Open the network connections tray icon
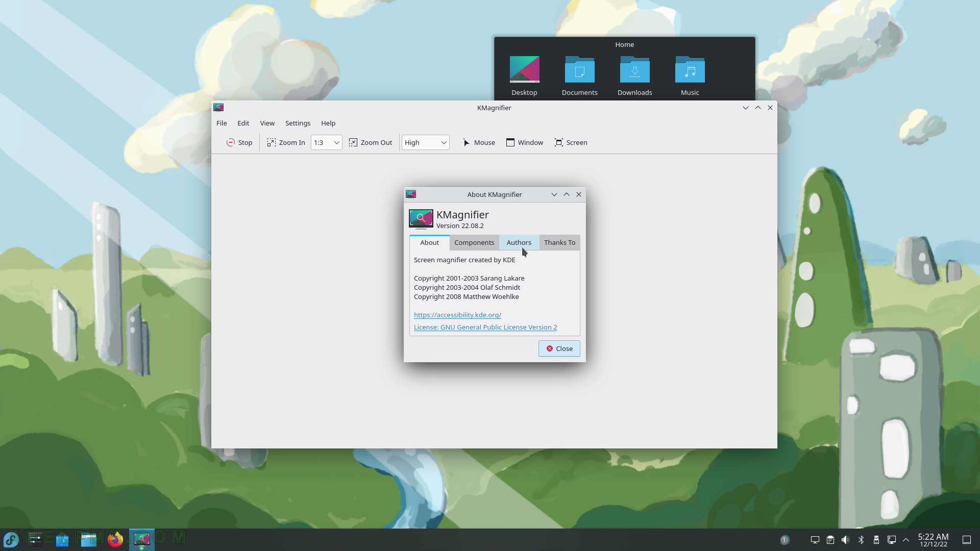 coord(892,540)
